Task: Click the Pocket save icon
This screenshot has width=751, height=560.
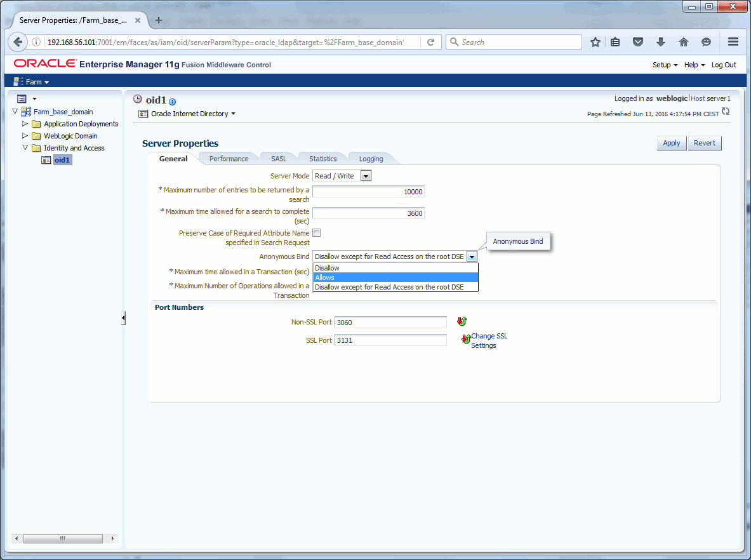Action: click(638, 42)
